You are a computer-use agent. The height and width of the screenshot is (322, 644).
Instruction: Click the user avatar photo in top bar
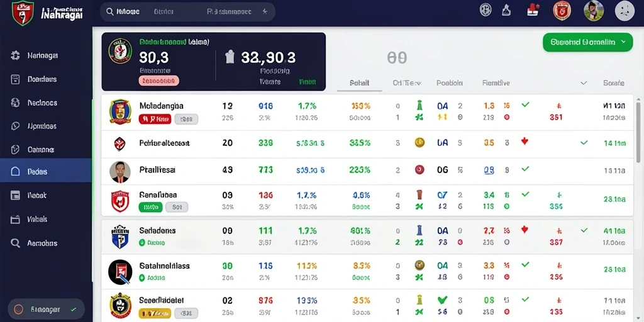pyautogui.click(x=594, y=11)
